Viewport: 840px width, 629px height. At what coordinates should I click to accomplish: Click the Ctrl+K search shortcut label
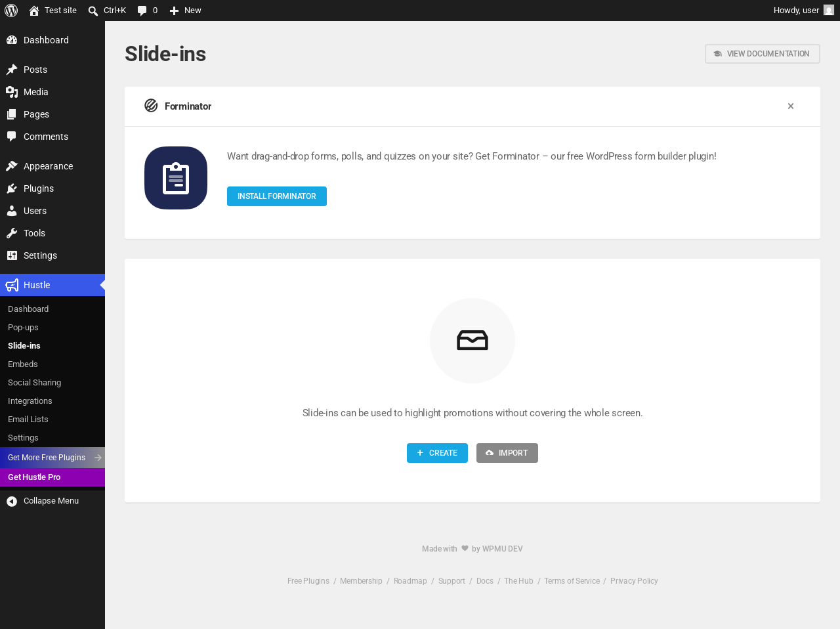coord(115,11)
